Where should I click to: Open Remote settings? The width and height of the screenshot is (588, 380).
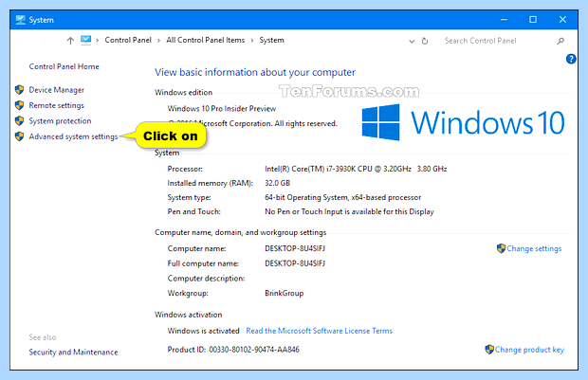(x=57, y=106)
